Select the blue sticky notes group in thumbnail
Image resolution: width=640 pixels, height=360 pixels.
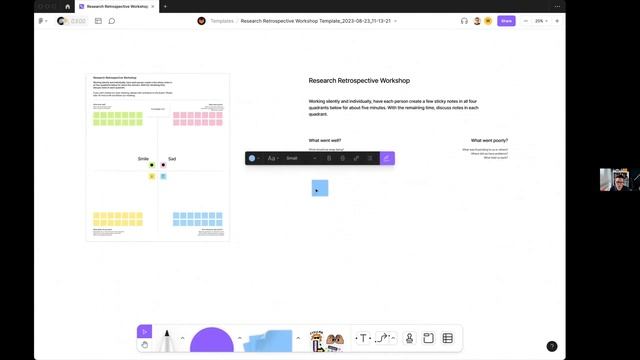point(198,219)
